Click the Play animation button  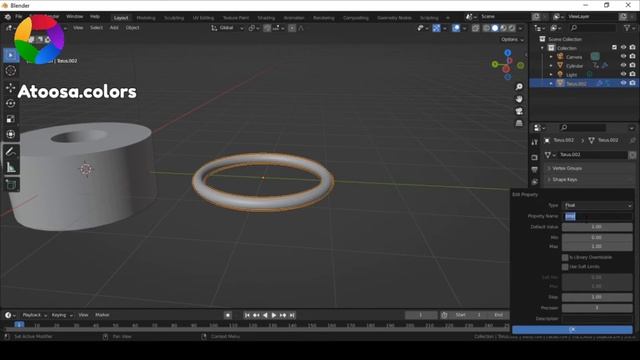click(x=274, y=316)
